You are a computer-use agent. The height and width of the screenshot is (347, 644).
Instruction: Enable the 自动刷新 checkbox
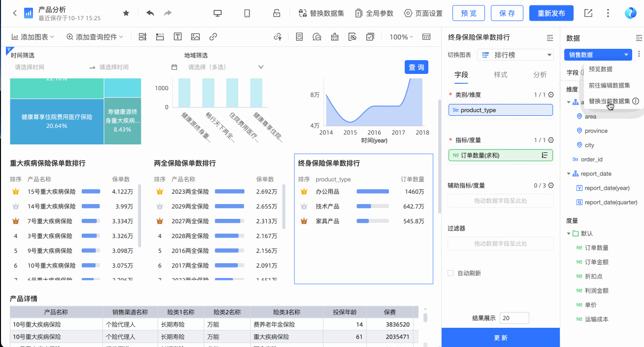click(451, 273)
